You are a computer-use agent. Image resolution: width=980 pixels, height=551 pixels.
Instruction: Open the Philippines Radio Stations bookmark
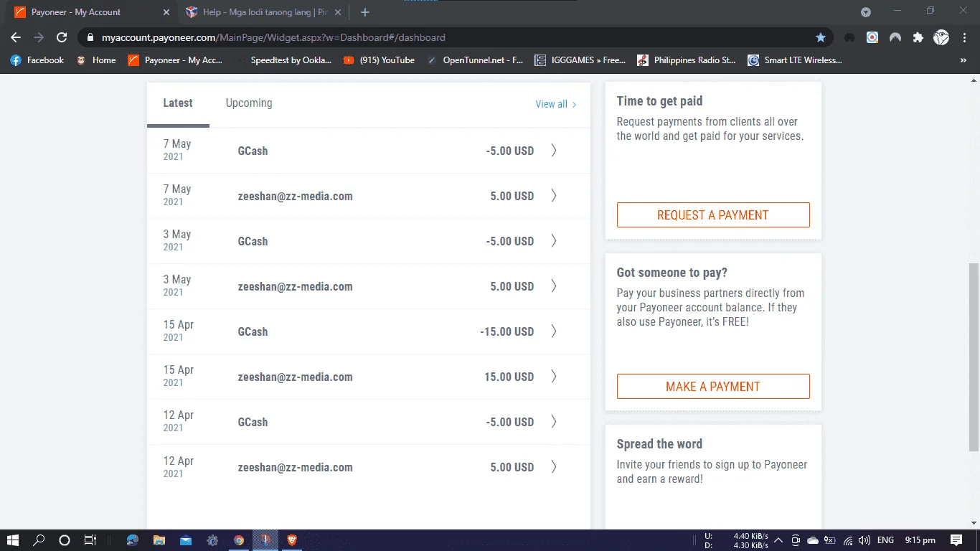(x=687, y=60)
